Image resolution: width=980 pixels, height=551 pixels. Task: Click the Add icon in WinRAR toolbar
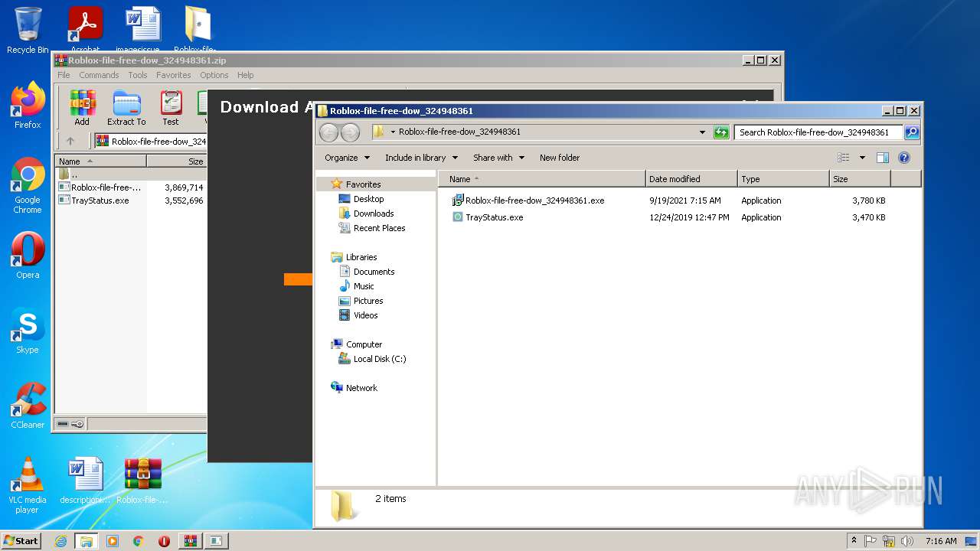82,108
